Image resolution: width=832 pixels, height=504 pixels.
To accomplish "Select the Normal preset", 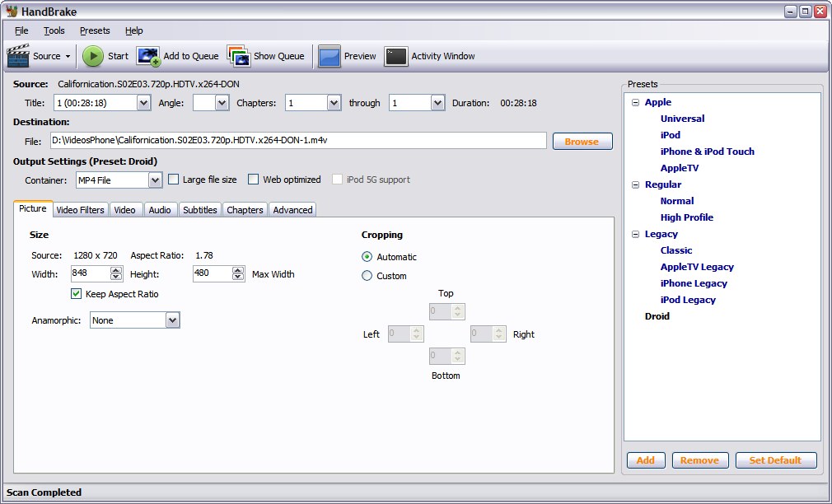I will click(x=677, y=201).
